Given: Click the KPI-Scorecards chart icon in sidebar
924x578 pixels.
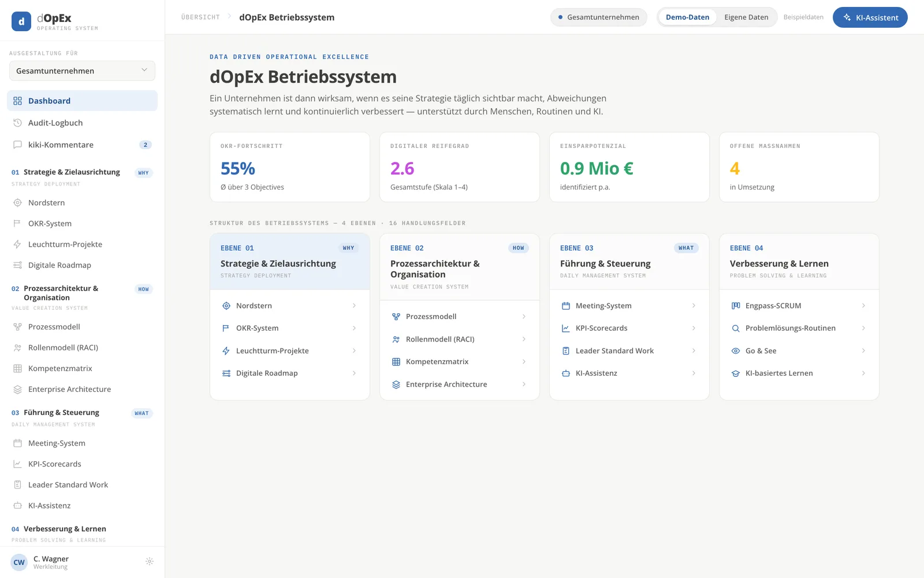Looking at the screenshot, I should click(17, 464).
